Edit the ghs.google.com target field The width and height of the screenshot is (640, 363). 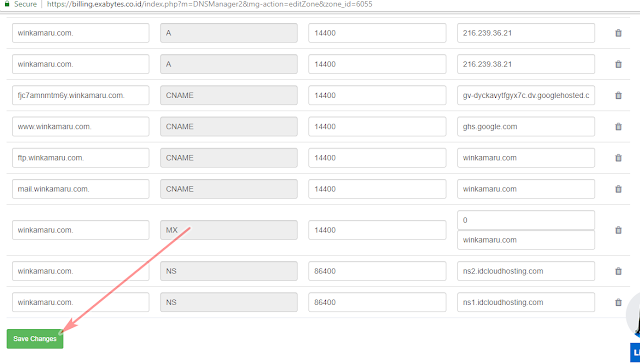point(526,127)
